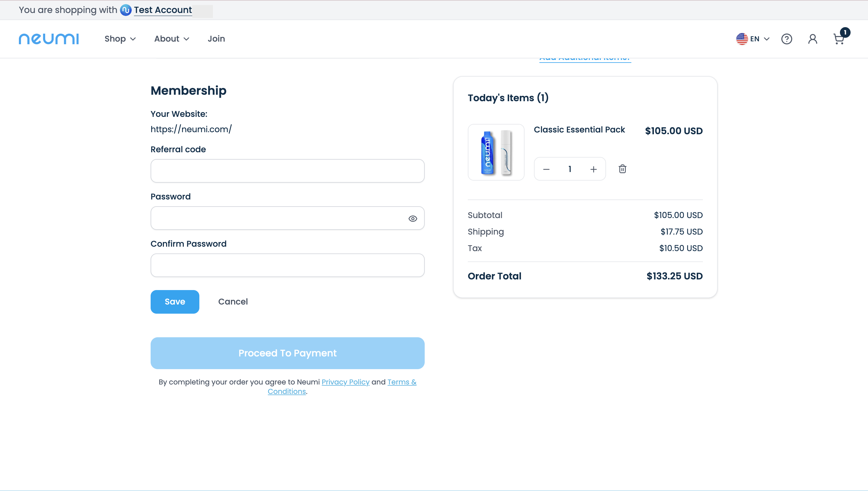Open the Privacy Policy link
The image size is (868, 491).
point(345,382)
